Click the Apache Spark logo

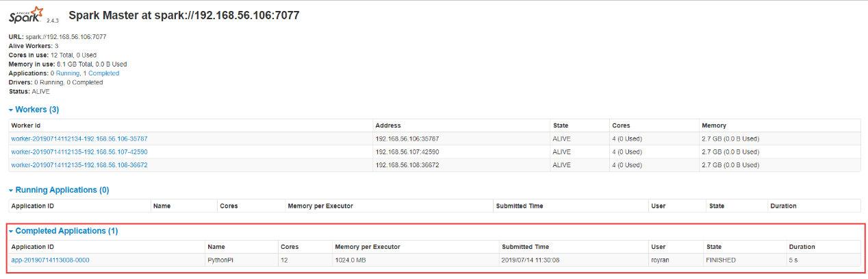pos(27,14)
